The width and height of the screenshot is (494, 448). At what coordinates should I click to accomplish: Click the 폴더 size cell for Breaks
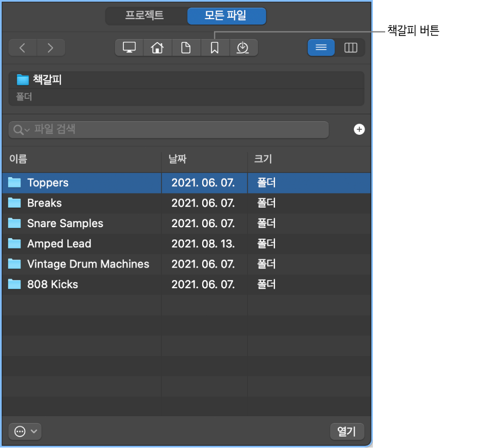[x=266, y=203]
